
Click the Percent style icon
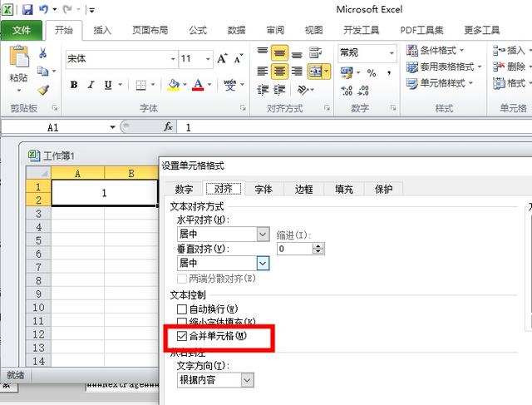coord(371,73)
